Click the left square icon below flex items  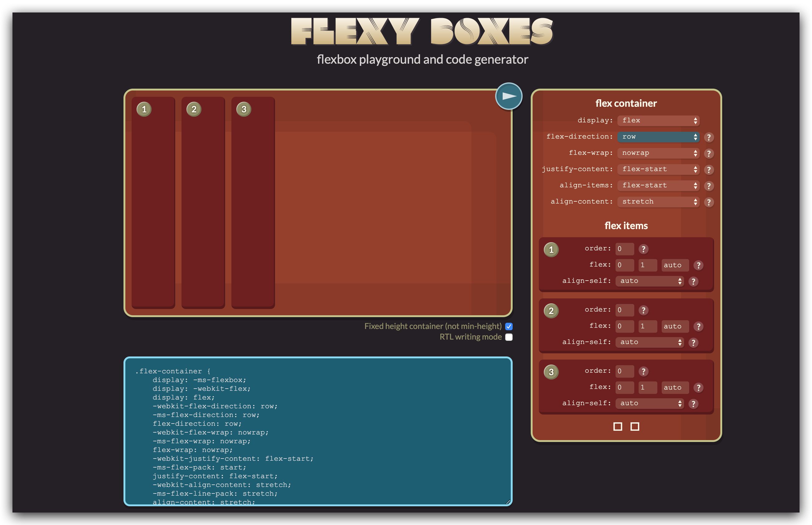tap(617, 426)
